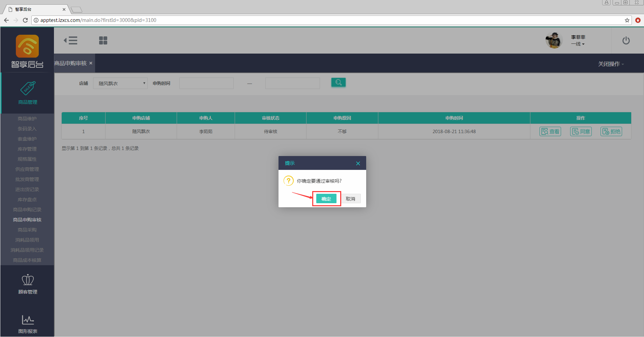Click the 拒绝 button in the row
644x337 pixels.
click(611, 131)
